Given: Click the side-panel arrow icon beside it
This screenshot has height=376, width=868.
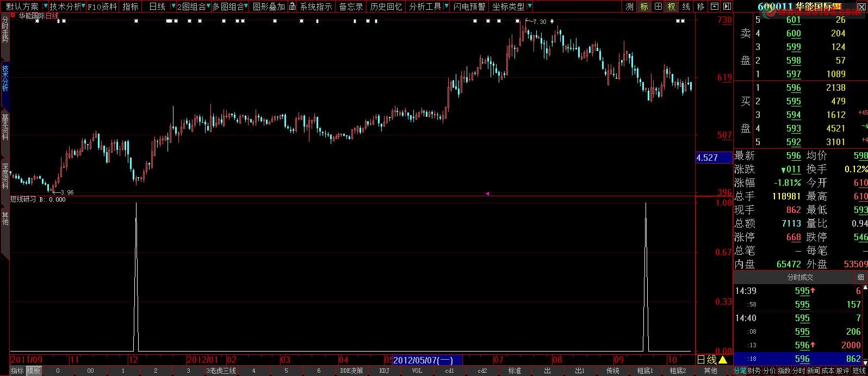Looking at the screenshot, I should pos(727,7).
